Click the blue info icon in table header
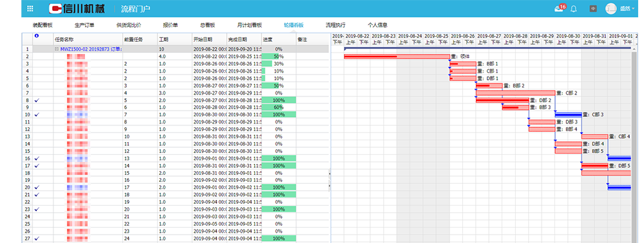644x243 pixels. click(37, 36)
